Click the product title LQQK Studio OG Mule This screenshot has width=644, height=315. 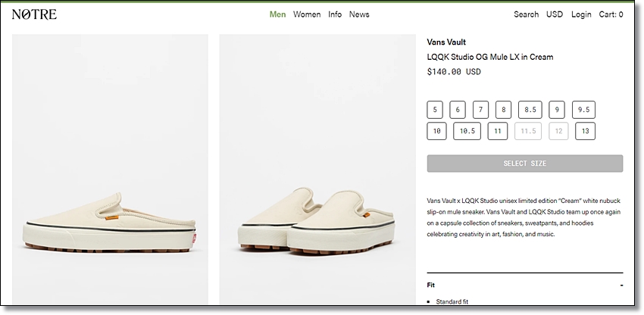pos(490,57)
